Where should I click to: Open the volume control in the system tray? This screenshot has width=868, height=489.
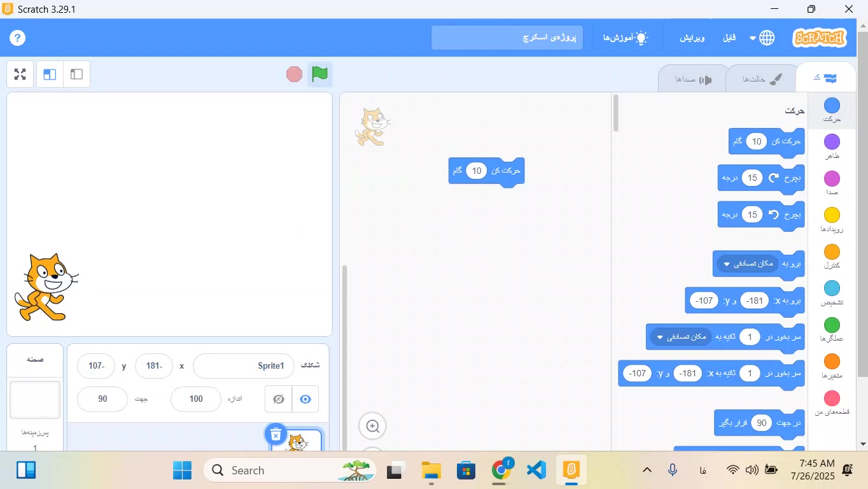(x=752, y=470)
